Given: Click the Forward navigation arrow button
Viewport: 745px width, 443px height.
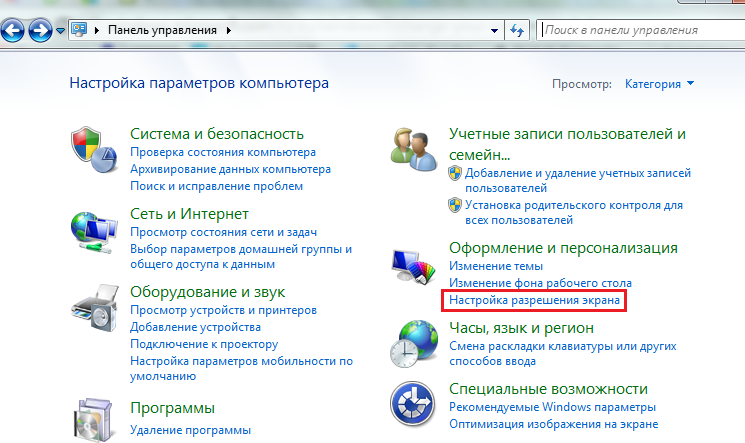Looking at the screenshot, I should click(x=40, y=31).
